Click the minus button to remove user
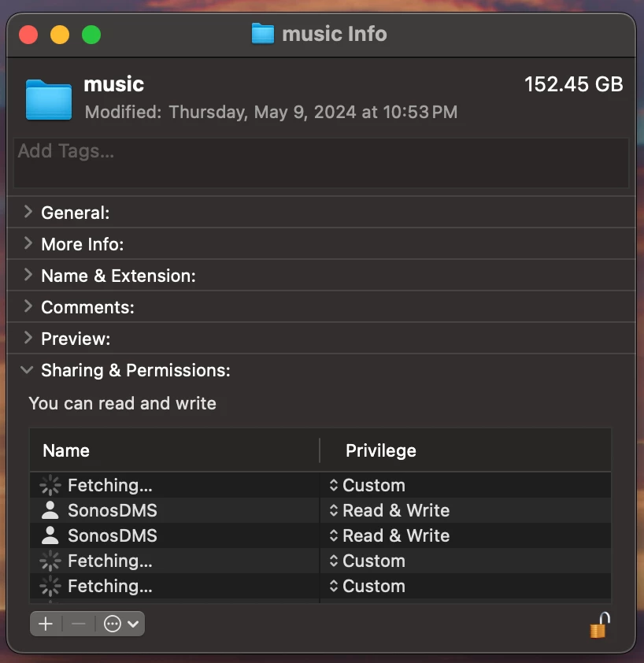Image resolution: width=644 pixels, height=663 pixels. click(79, 624)
